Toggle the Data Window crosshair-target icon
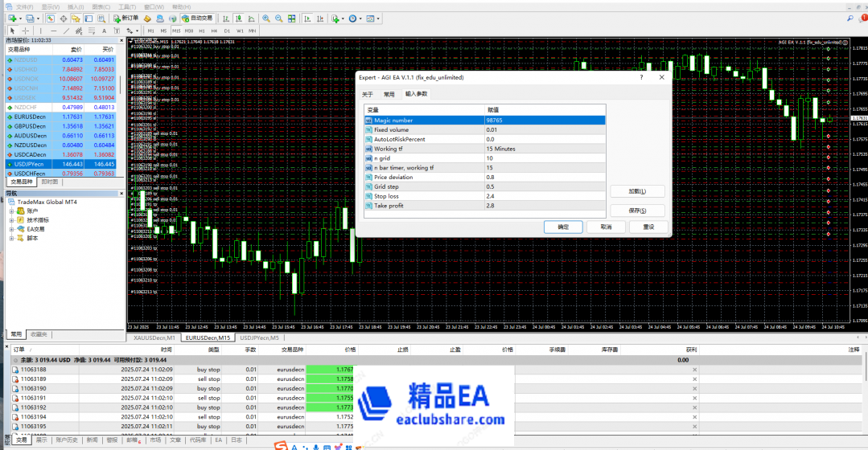 [x=63, y=18]
